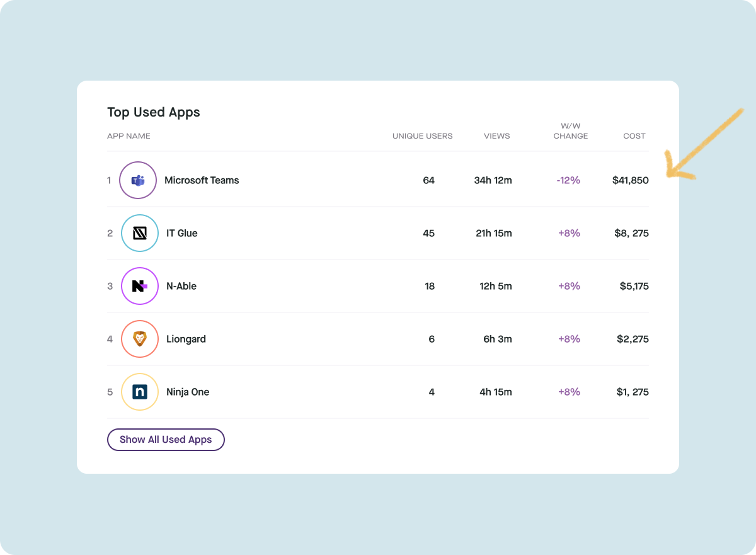The image size is (756, 555).
Task: Click the $5,175 cost value
Action: point(634,286)
